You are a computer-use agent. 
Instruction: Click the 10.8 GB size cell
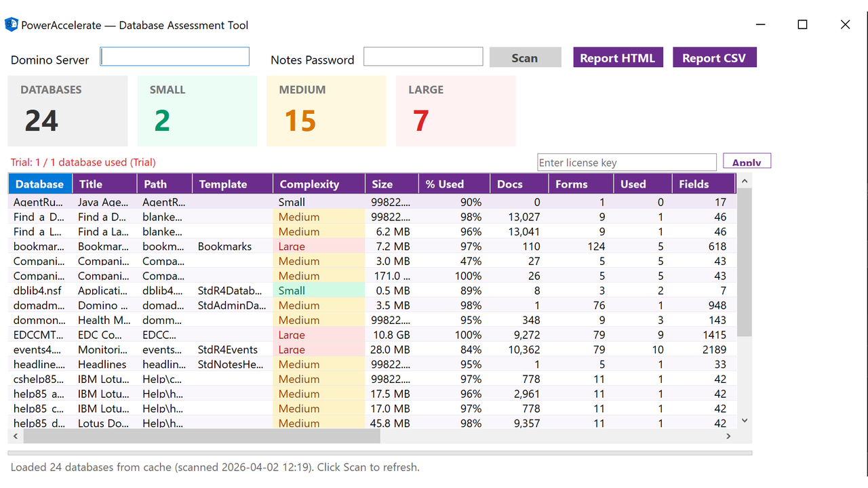(x=392, y=335)
